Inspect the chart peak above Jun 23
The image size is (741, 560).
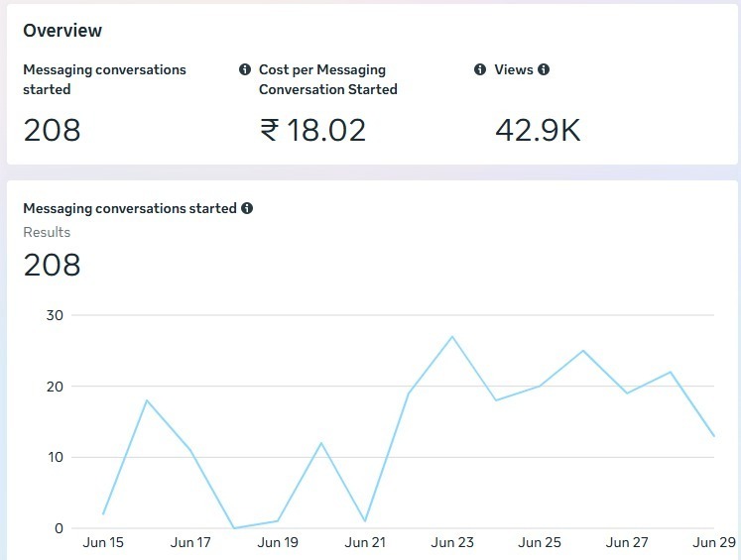point(452,337)
